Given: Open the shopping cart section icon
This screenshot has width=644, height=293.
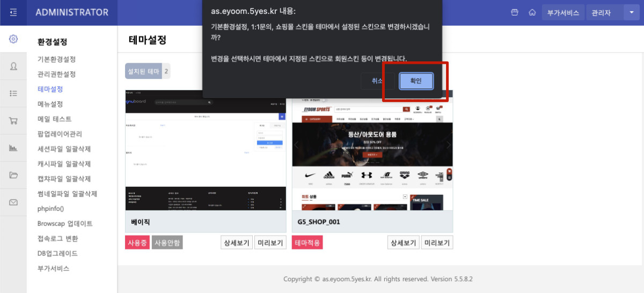Looking at the screenshot, I should 13,121.
